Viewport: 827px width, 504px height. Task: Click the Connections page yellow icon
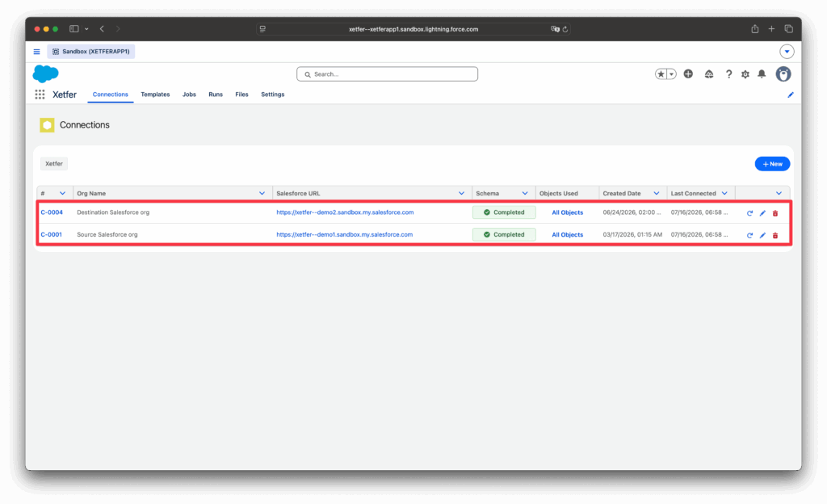pos(47,125)
